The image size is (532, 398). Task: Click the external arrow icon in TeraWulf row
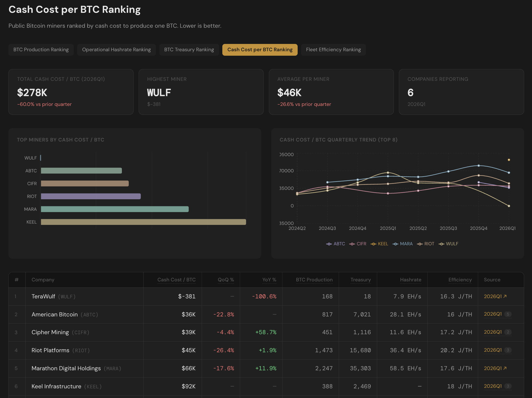click(505, 296)
